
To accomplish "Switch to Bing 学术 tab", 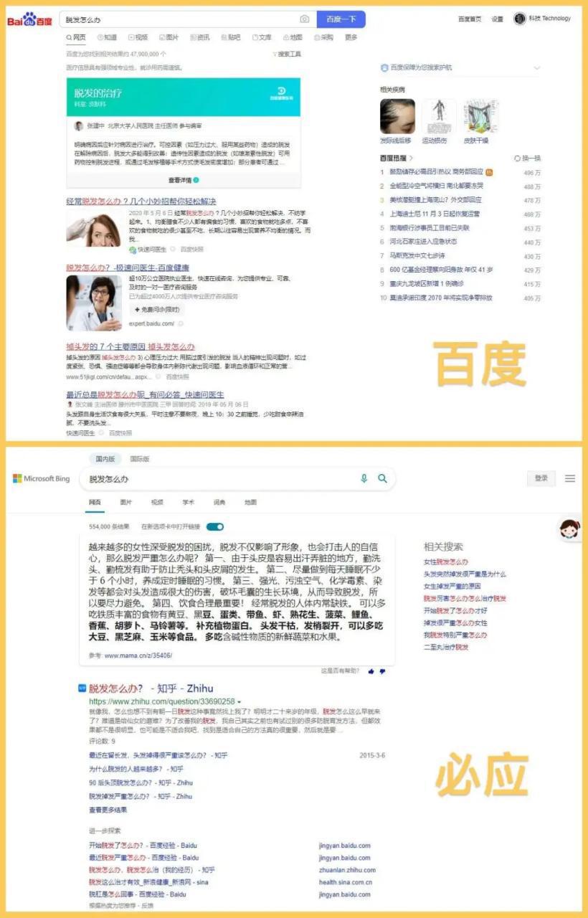I will coord(188,502).
